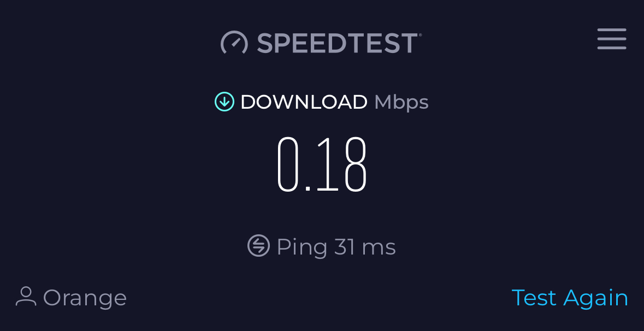
Task: Click the DOWNLOAD label text
Action: click(304, 102)
